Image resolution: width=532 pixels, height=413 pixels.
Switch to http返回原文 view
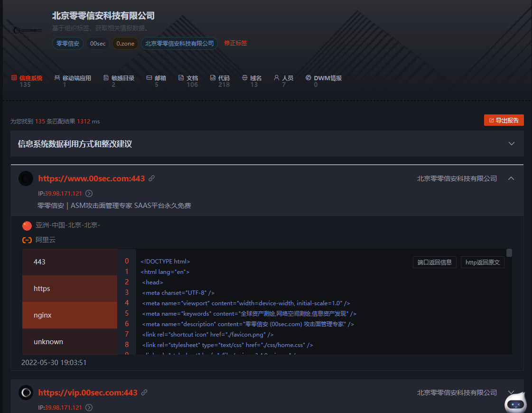482,262
